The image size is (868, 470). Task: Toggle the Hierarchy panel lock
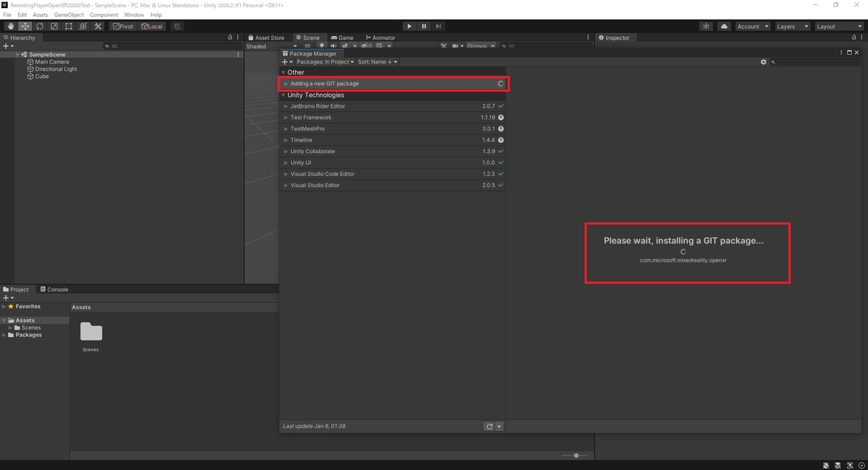coord(230,38)
